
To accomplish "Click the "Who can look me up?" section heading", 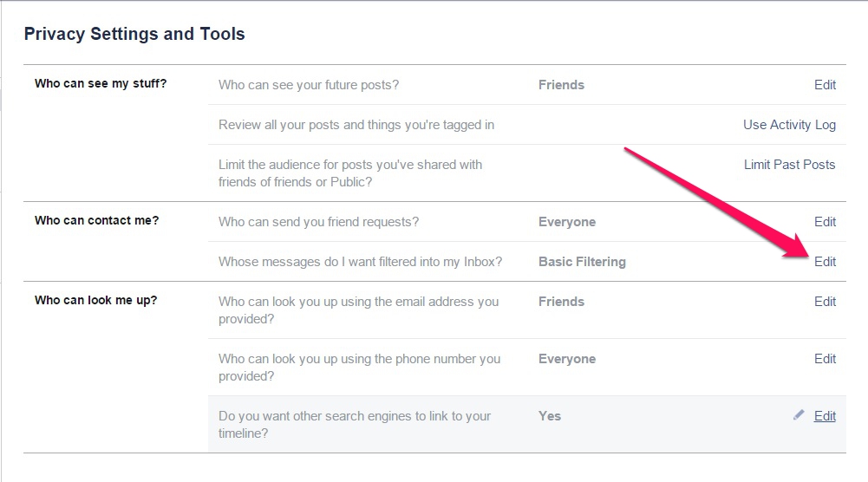I will tap(95, 301).
